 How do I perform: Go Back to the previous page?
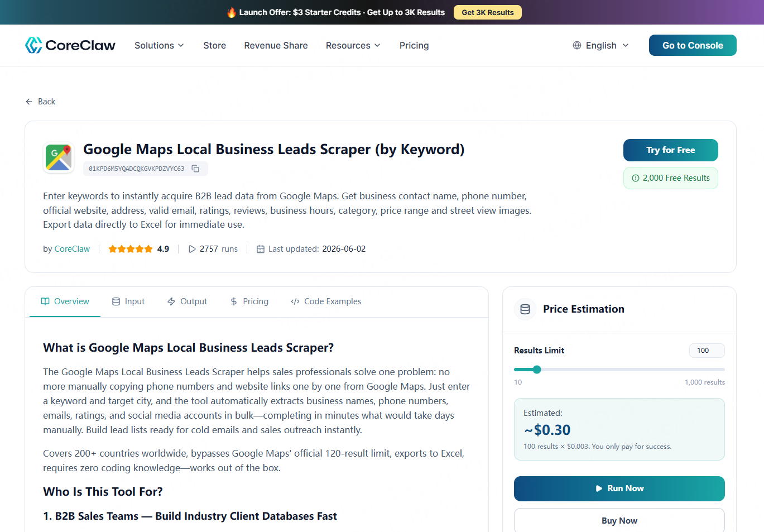[x=40, y=102]
